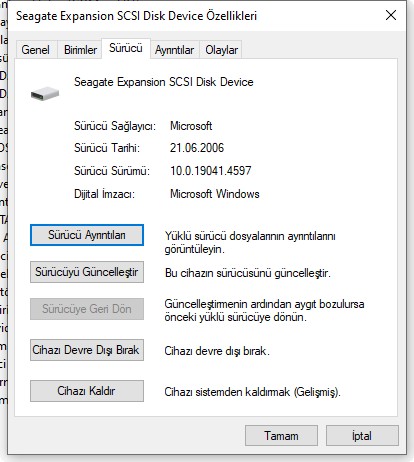Screen dimensions: 414x462
Task: Go to the Ayrıntılar tab
Action: [x=174, y=50]
